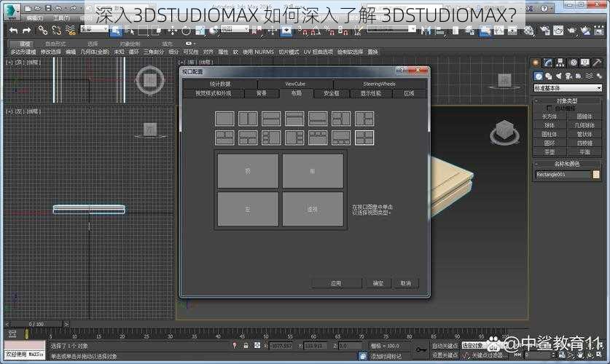Click the 取消 cancel button
The height and width of the screenshot is (364, 610).
point(406,283)
